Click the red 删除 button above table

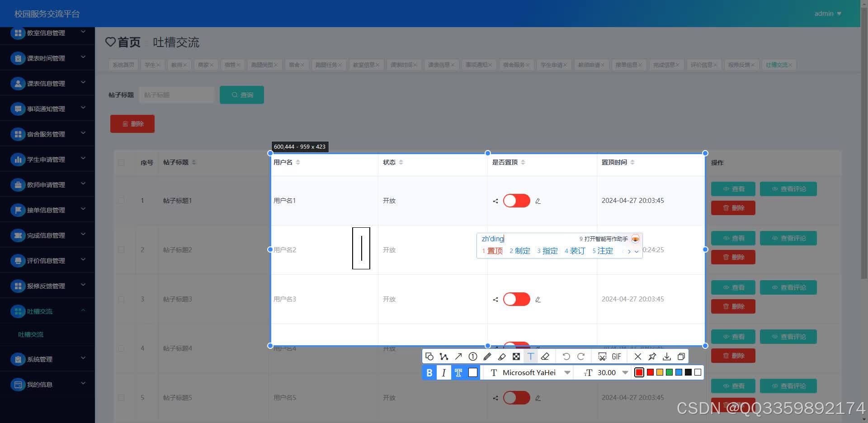tap(132, 124)
